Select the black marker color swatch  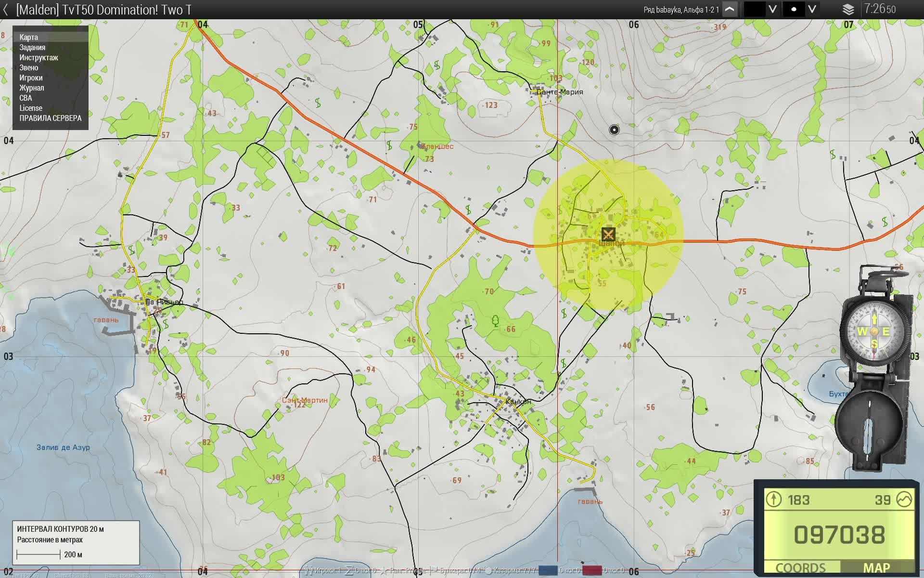point(754,9)
